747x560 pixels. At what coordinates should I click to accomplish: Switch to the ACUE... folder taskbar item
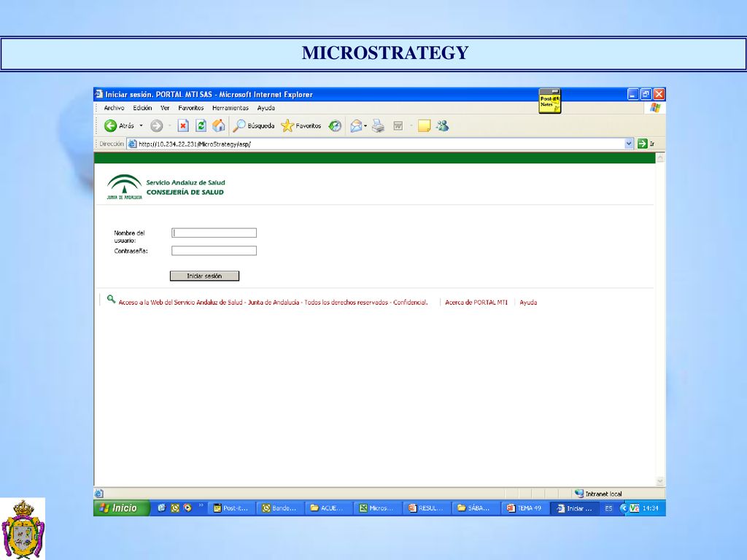click(330, 508)
